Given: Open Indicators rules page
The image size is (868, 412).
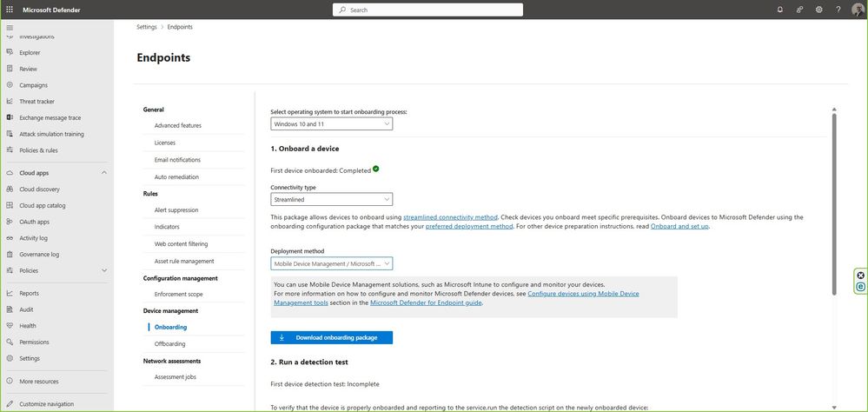Looking at the screenshot, I should click(167, 227).
